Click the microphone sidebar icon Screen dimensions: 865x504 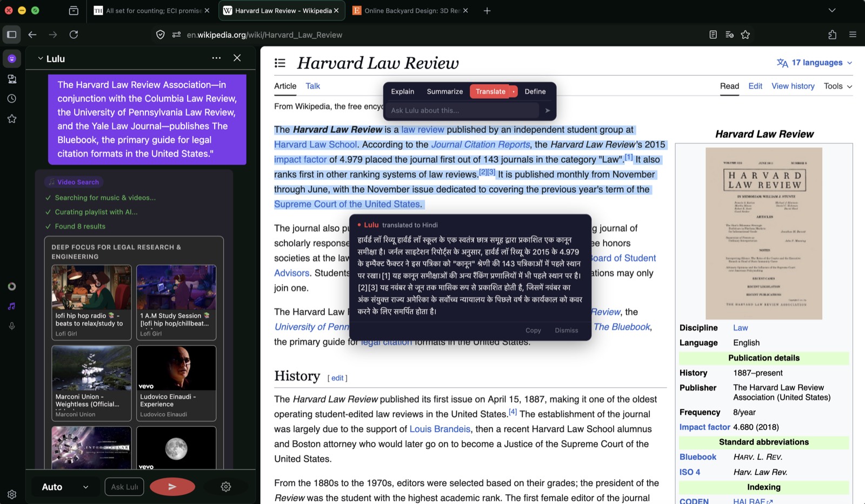click(x=12, y=326)
